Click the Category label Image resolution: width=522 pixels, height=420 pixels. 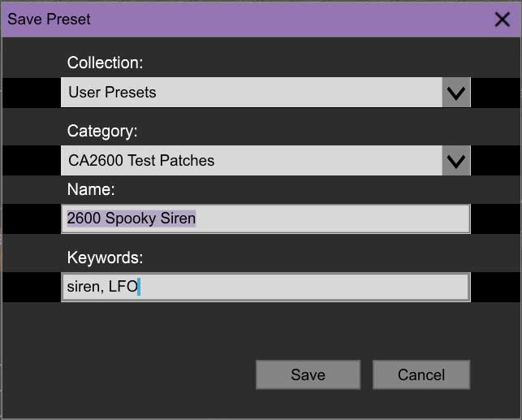pos(102,132)
